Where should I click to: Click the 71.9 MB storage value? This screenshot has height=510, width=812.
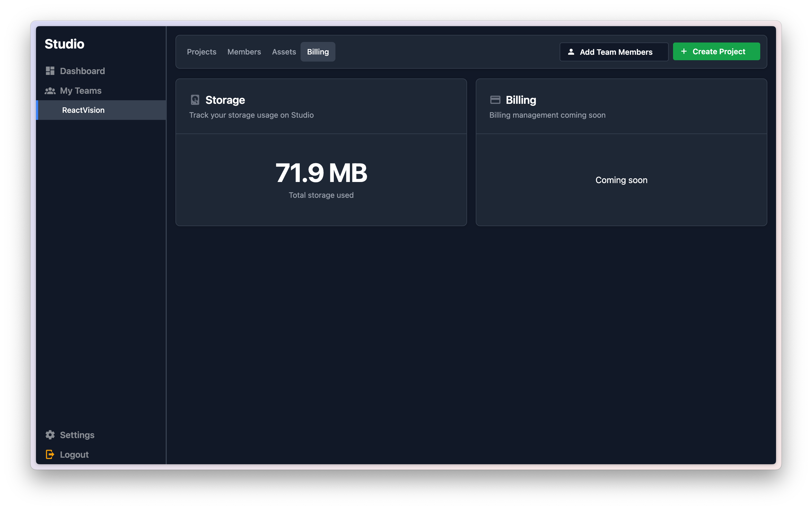321,172
